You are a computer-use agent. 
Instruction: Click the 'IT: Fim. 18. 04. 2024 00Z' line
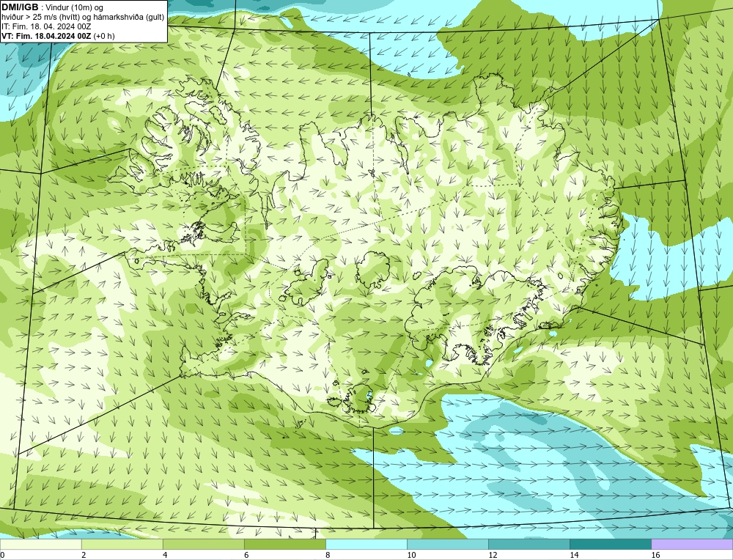[46, 26]
